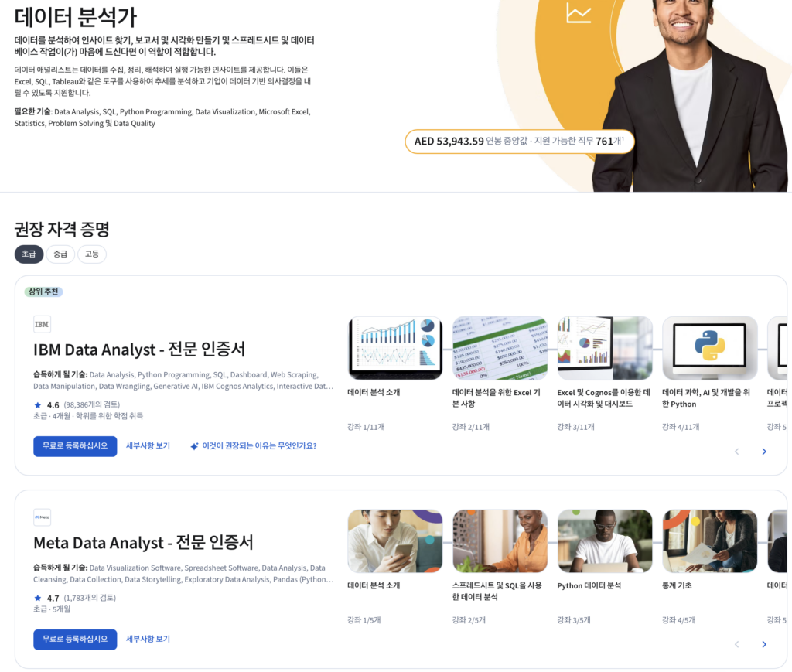Click the 통계 기초 course title
This screenshot has height=672, width=792.
(678, 585)
